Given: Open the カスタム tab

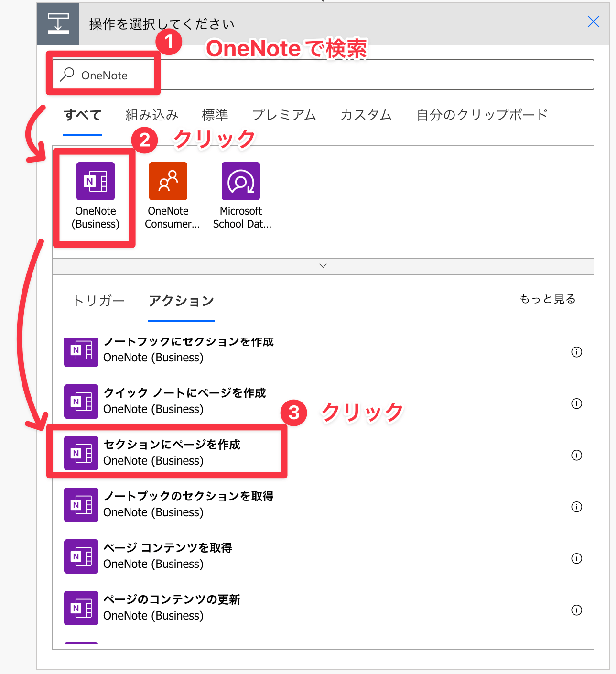Looking at the screenshot, I should [366, 115].
